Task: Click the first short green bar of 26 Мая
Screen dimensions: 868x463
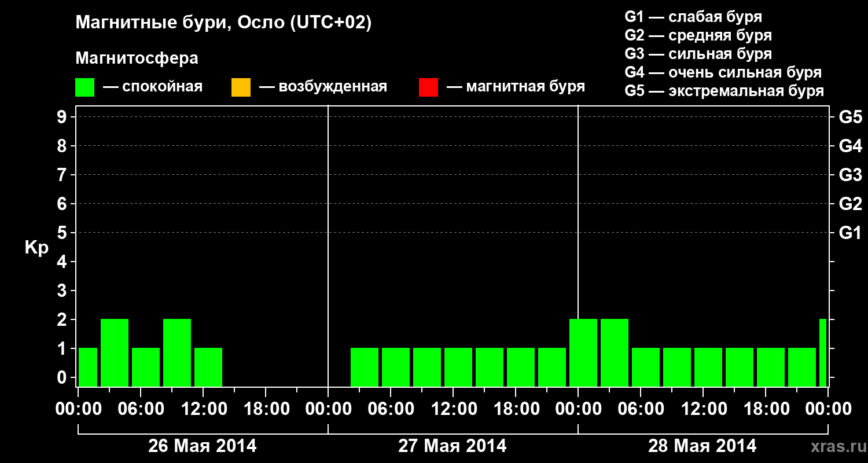Action: pos(88,367)
